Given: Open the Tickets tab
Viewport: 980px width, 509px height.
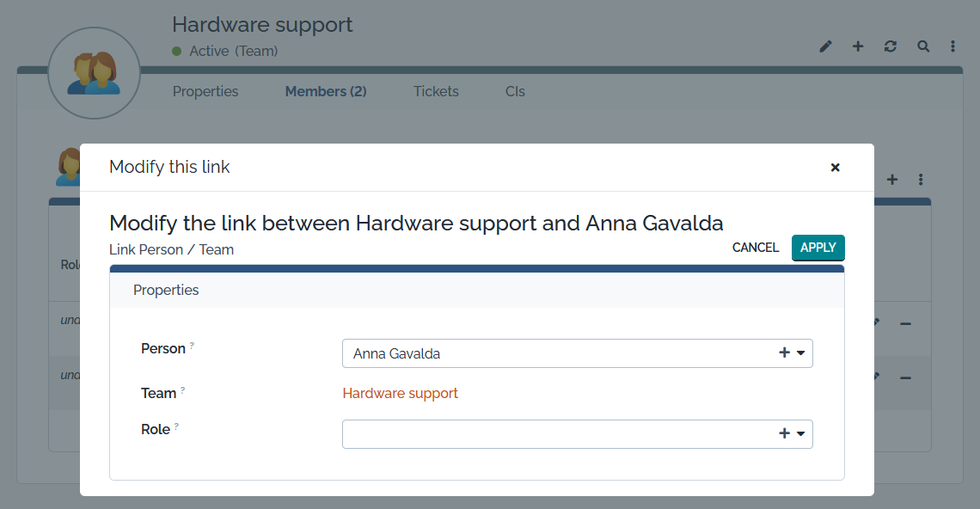Looking at the screenshot, I should click(x=436, y=91).
